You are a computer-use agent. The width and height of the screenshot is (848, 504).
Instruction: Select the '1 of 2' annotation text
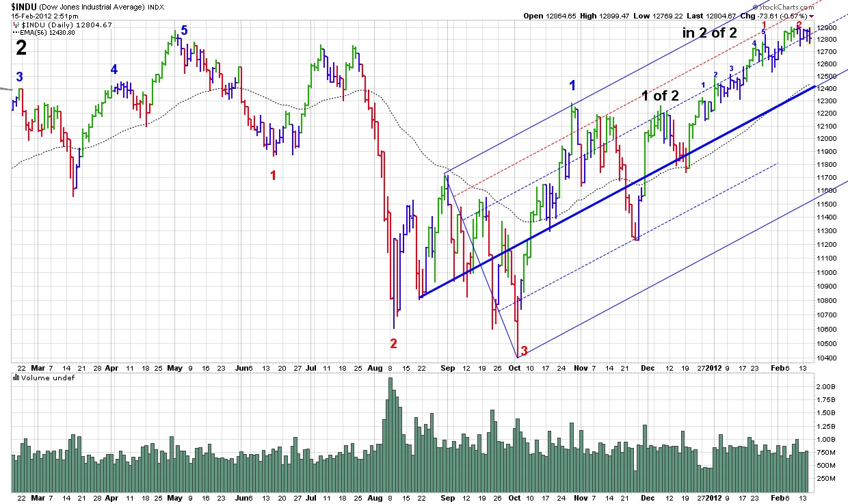(660, 96)
